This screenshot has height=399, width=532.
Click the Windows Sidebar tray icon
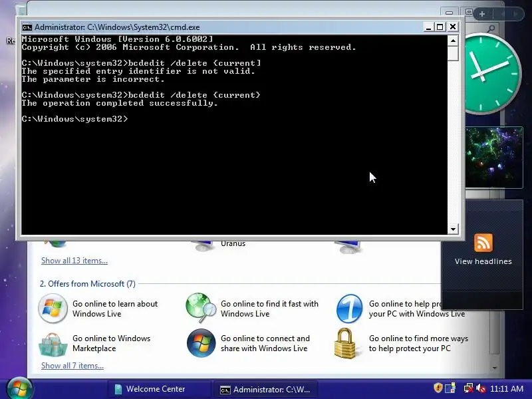451,388
